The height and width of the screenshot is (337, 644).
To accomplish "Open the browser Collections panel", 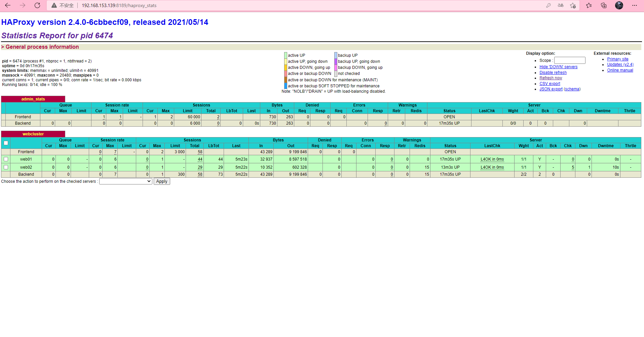I will tap(604, 5).
